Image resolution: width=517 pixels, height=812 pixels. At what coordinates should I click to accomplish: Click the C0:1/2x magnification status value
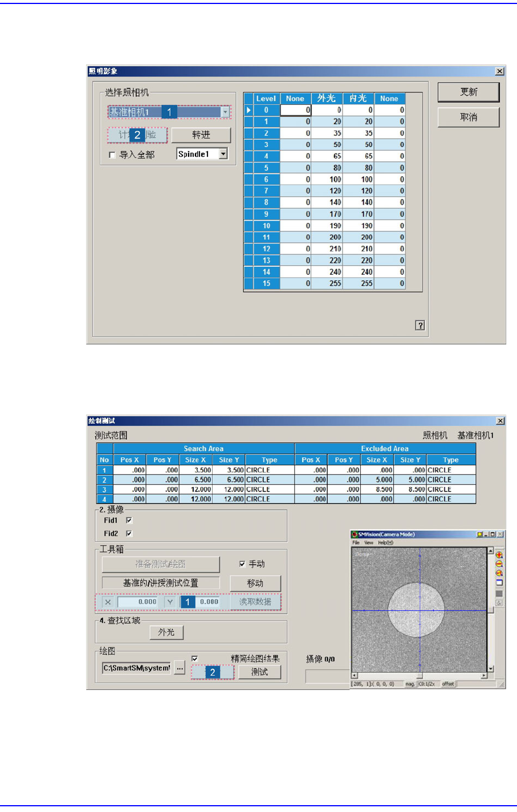point(427,684)
